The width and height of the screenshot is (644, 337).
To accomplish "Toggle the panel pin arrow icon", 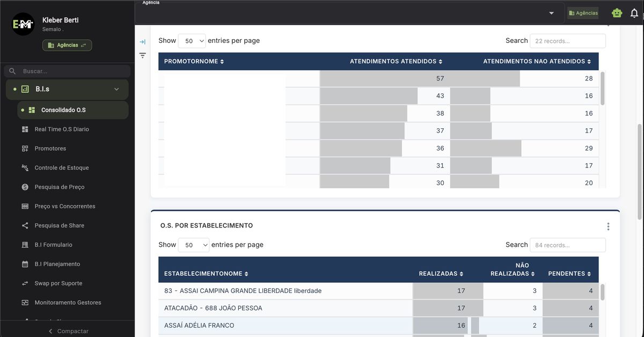I will pyautogui.click(x=142, y=41).
